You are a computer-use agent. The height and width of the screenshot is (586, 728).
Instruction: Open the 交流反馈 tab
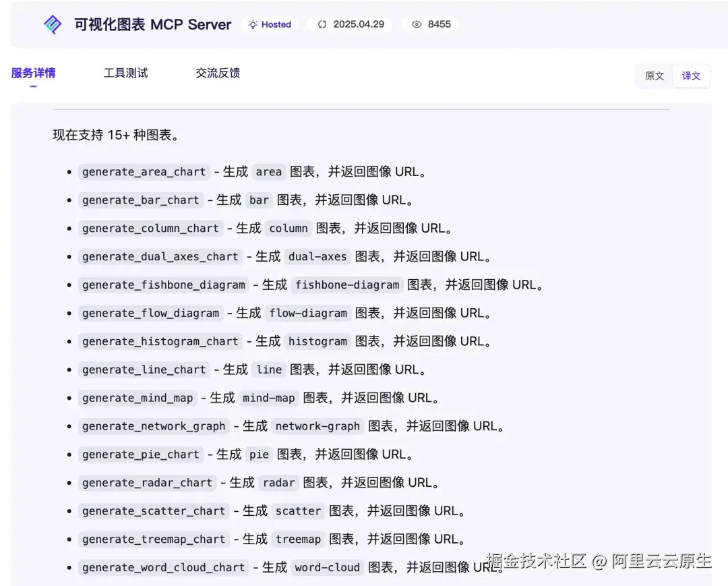click(217, 73)
